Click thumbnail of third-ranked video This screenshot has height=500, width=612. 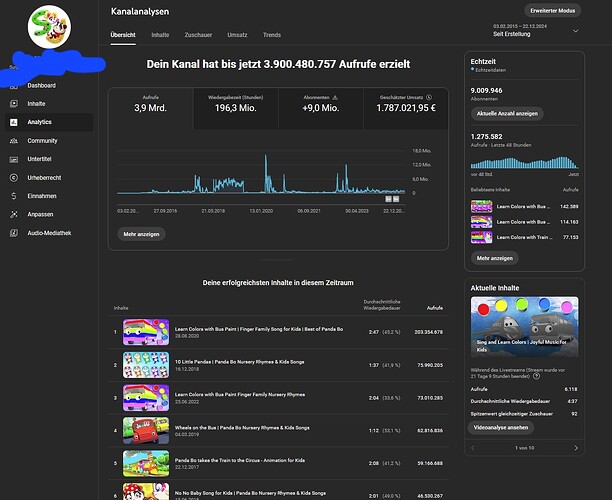(x=146, y=398)
